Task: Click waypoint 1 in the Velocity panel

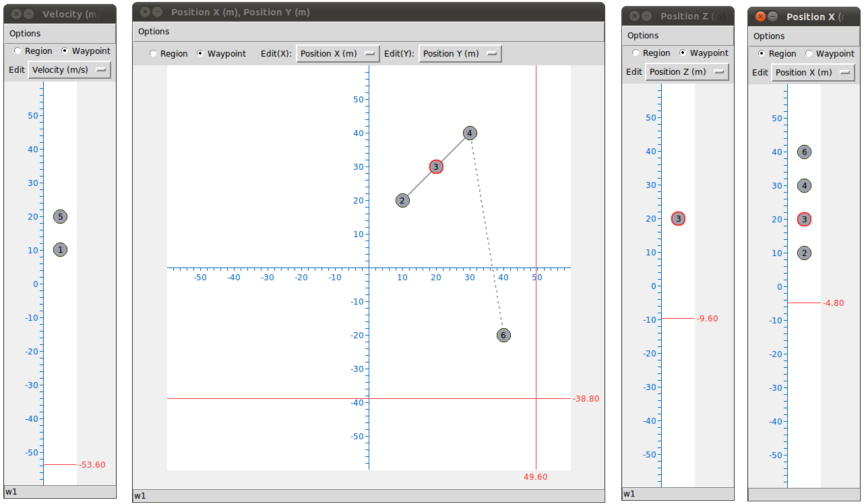Action: 60,249
